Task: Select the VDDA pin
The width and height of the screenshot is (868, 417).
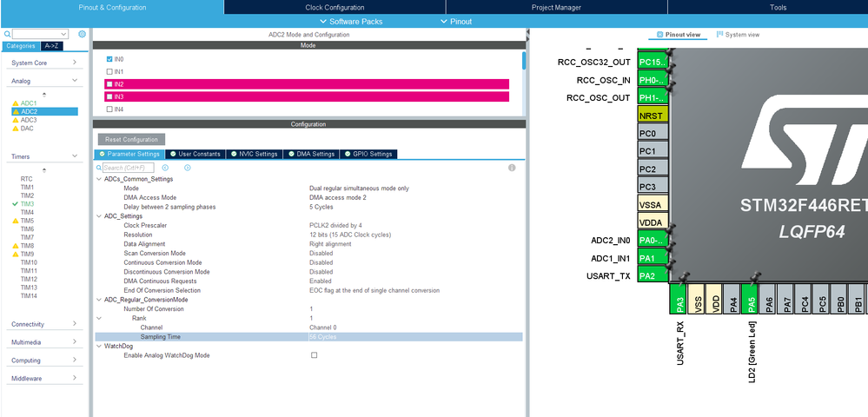Action: pos(653,222)
